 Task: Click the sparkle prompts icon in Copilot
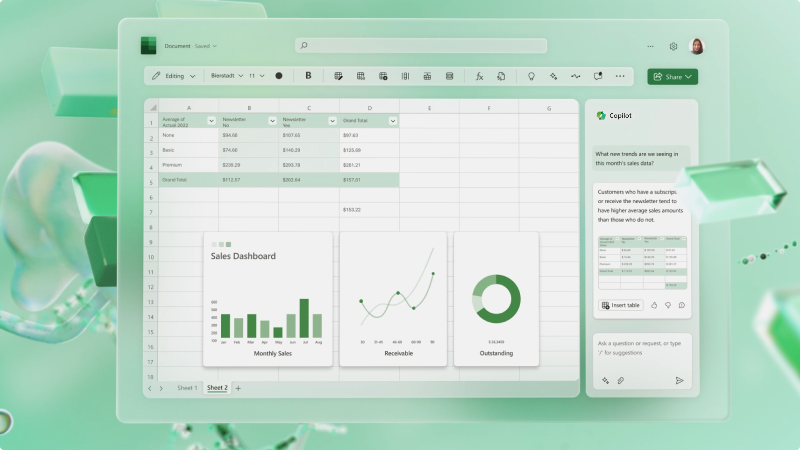[605, 380]
